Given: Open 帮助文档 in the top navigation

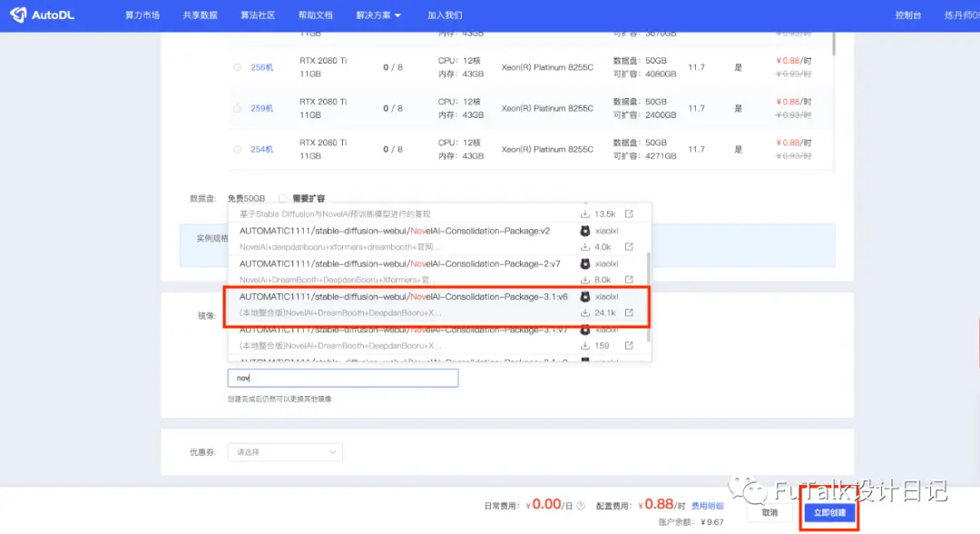Looking at the screenshot, I should click(x=316, y=15).
